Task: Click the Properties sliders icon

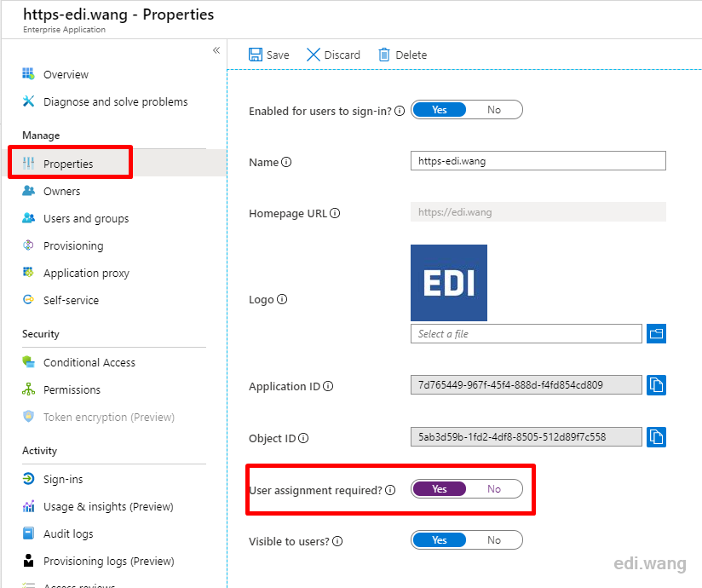Action: (28, 164)
